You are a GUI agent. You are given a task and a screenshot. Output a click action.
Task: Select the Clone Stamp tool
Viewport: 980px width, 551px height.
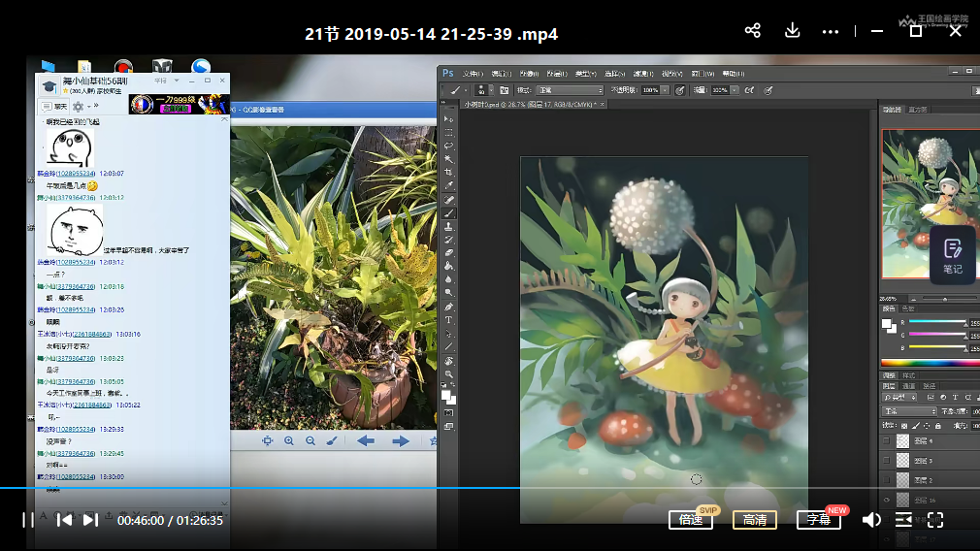(448, 227)
